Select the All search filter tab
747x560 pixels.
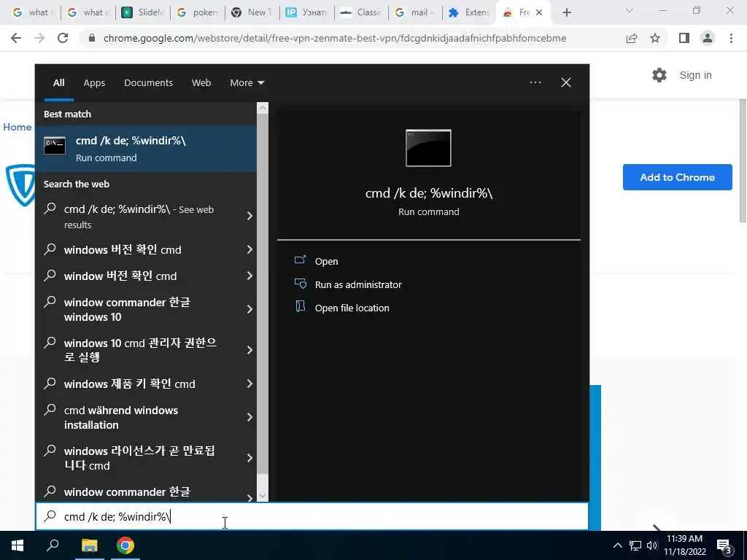click(x=58, y=83)
